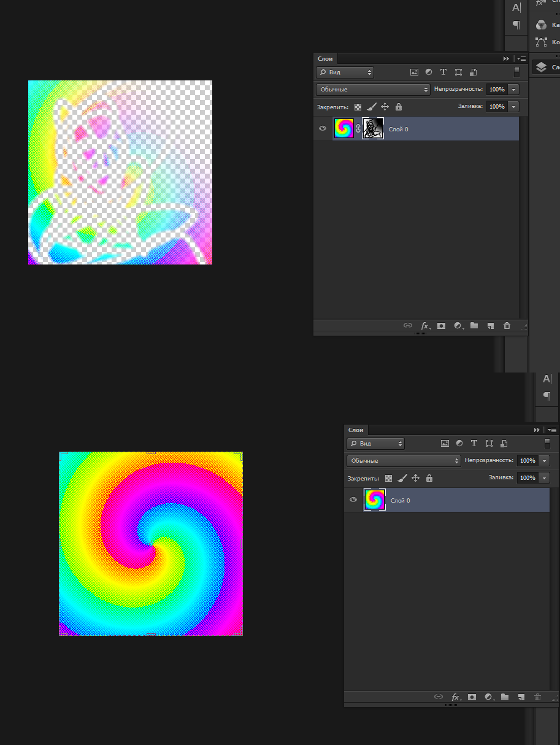560x745 pixels.
Task: Lock position in lower Layers panel
Action: tap(416, 478)
